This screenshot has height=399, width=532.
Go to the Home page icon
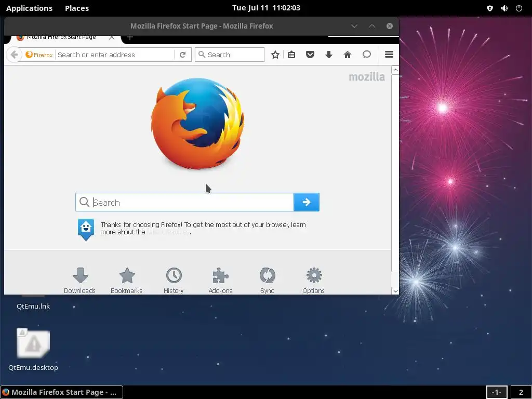[348, 55]
